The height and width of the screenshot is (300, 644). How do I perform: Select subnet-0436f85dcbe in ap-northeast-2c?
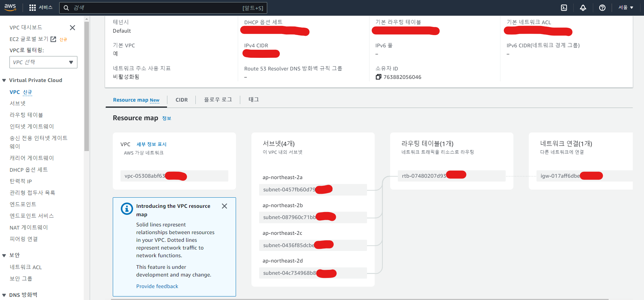pyautogui.click(x=313, y=245)
